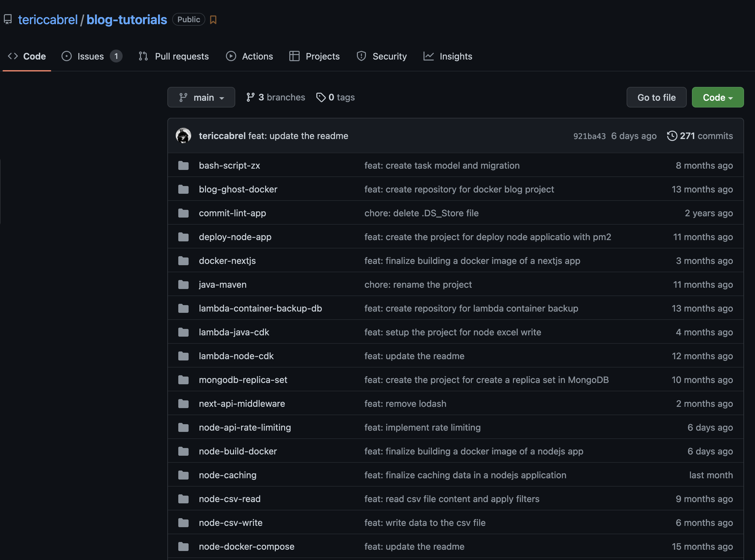The width and height of the screenshot is (755, 560).
Task: Open the main branch dropdown
Action: 201,97
